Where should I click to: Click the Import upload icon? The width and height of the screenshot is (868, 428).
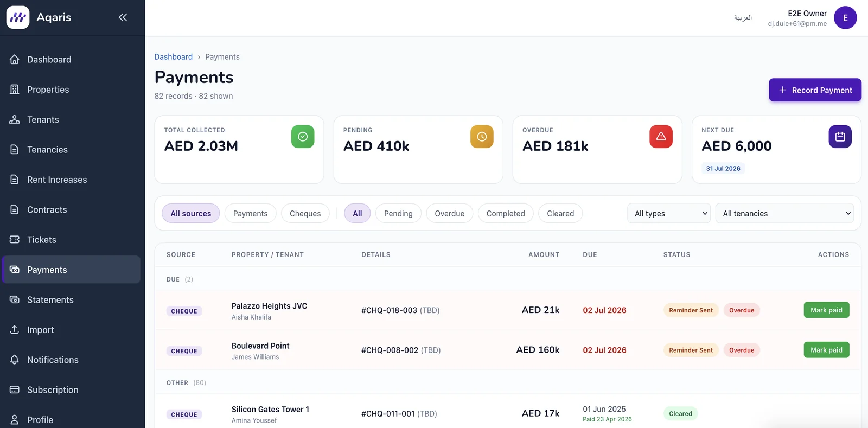(x=15, y=329)
